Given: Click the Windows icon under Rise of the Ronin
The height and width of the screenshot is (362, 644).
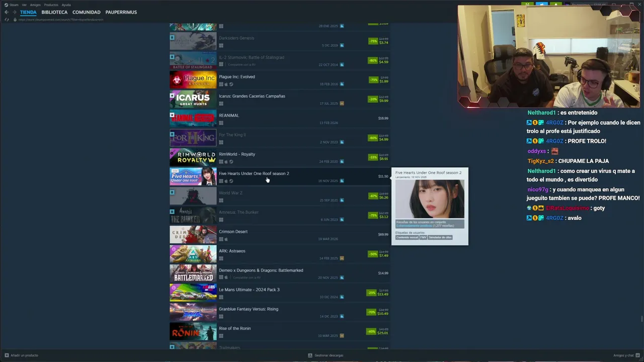Looking at the screenshot, I should [x=221, y=336].
